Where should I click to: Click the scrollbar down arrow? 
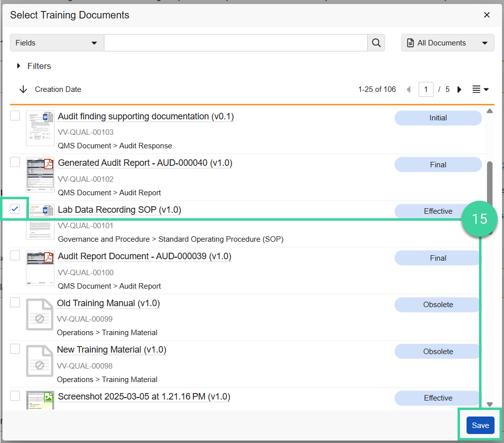[x=490, y=405]
